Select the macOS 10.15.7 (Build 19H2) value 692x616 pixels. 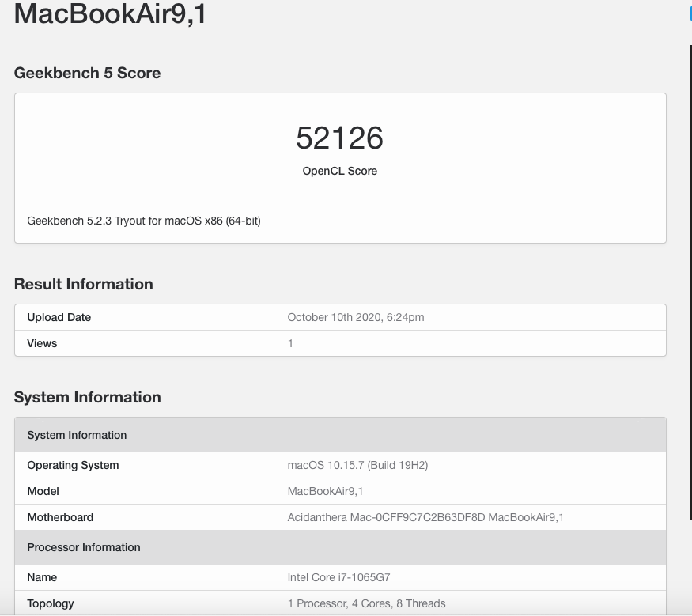357,465
